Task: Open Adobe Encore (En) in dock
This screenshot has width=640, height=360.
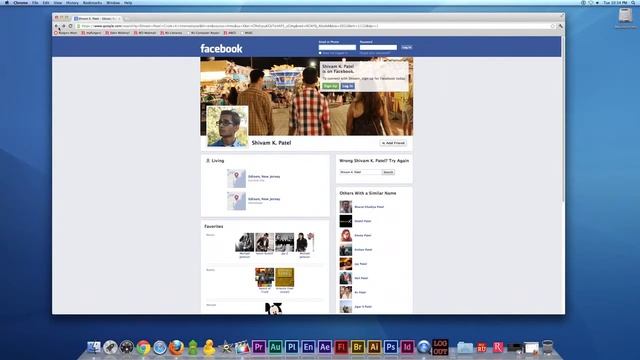Action: (x=308, y=347)
